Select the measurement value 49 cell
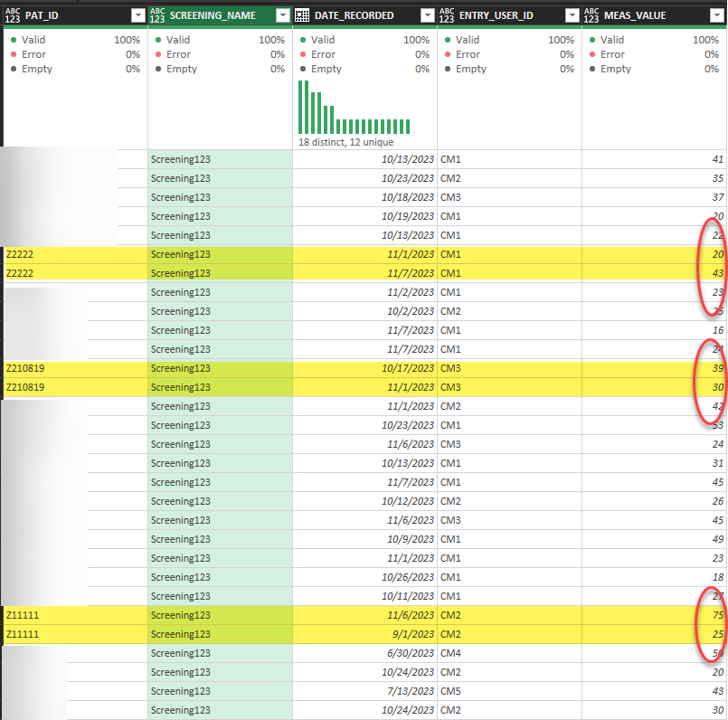Image resolution: width=728 pixels, height=720 pixels. [x=655, y=539]
